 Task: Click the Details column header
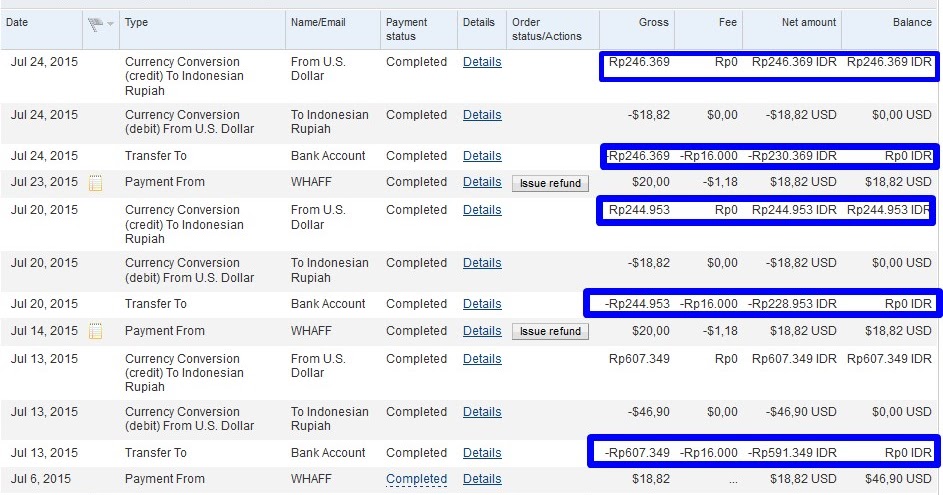pos(479,22)
